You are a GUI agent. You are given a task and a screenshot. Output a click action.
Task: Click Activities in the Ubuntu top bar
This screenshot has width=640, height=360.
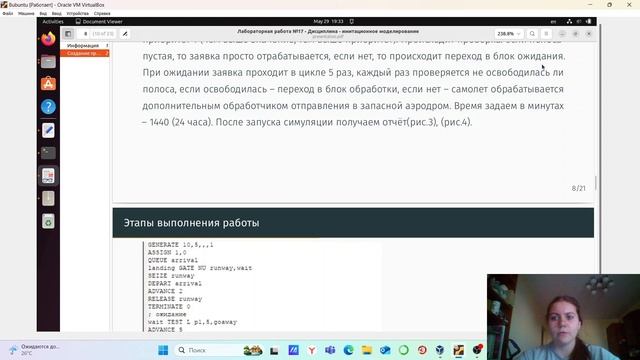coord(53,22)
